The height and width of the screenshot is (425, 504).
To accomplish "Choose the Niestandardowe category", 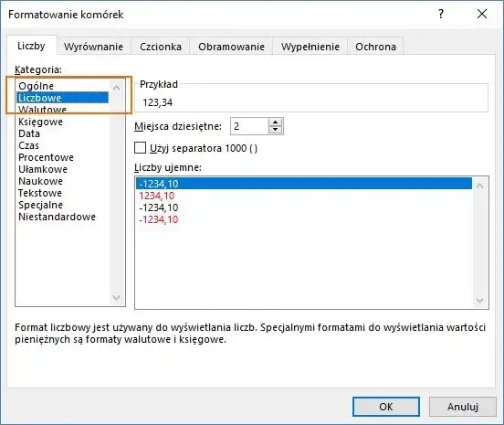I will pyautogui.click(x=57, y=217).
